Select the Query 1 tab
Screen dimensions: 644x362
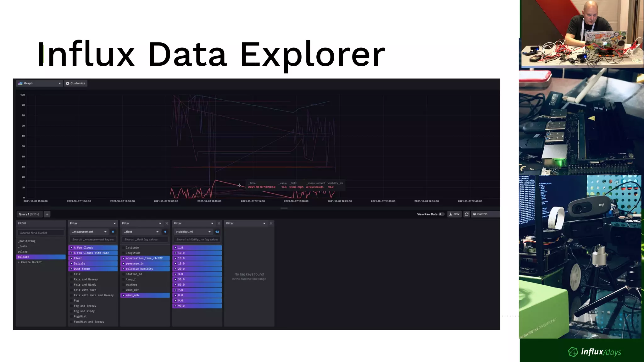tap(29, 214)
